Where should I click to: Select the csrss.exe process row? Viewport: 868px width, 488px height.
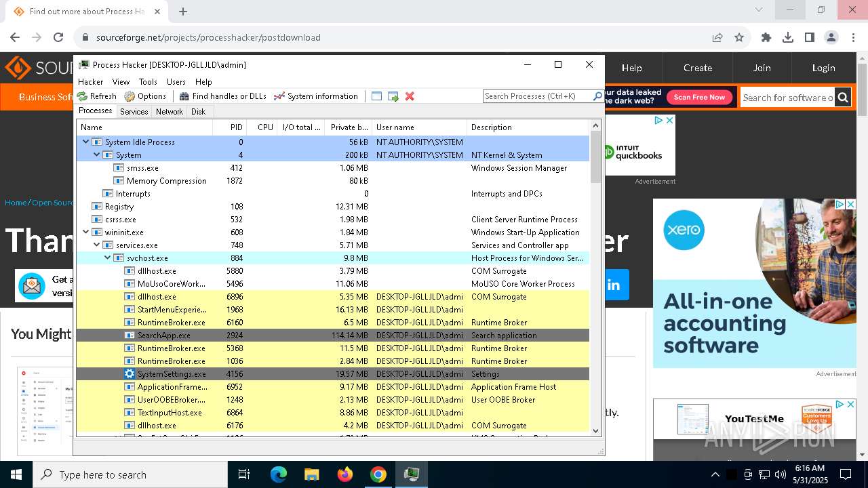click(x=332, y=219)
